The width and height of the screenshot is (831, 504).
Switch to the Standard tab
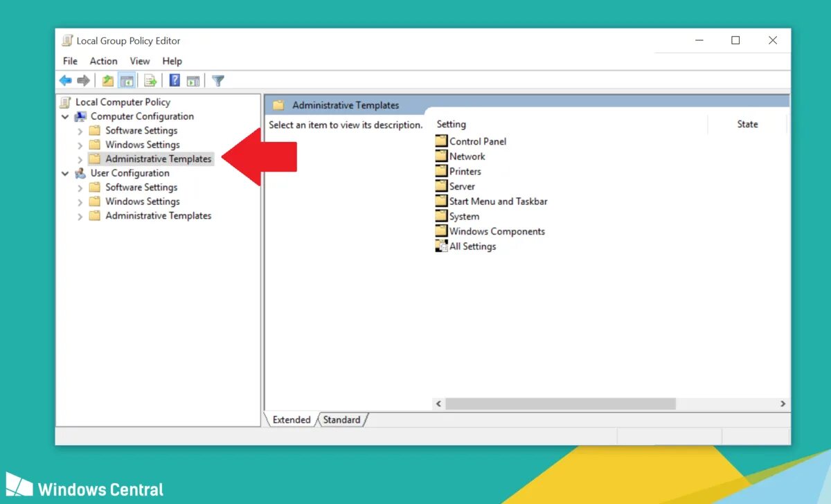point(342,420)
